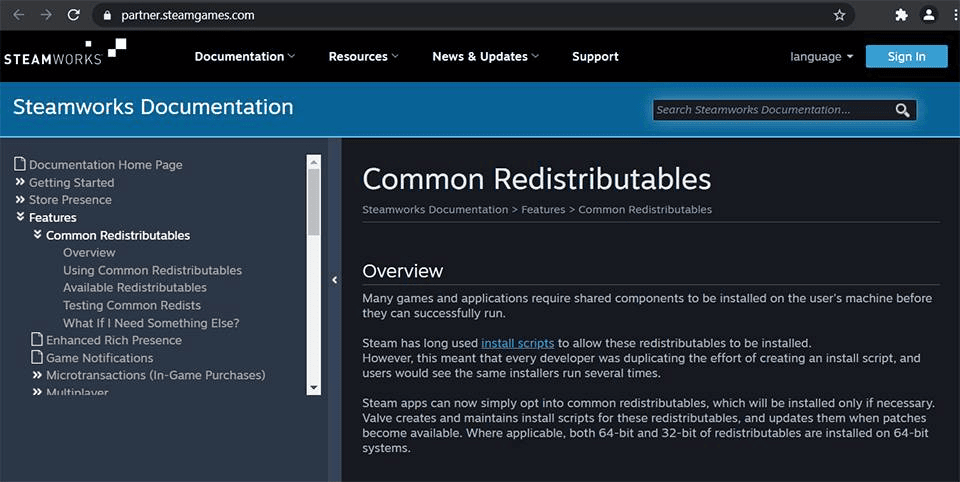Open the install scripts link

tap(517, 343)
